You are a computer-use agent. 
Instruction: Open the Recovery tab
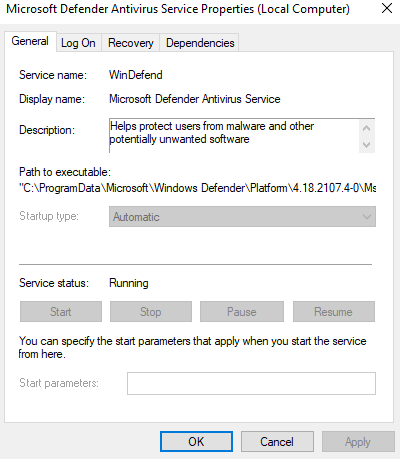131,43
